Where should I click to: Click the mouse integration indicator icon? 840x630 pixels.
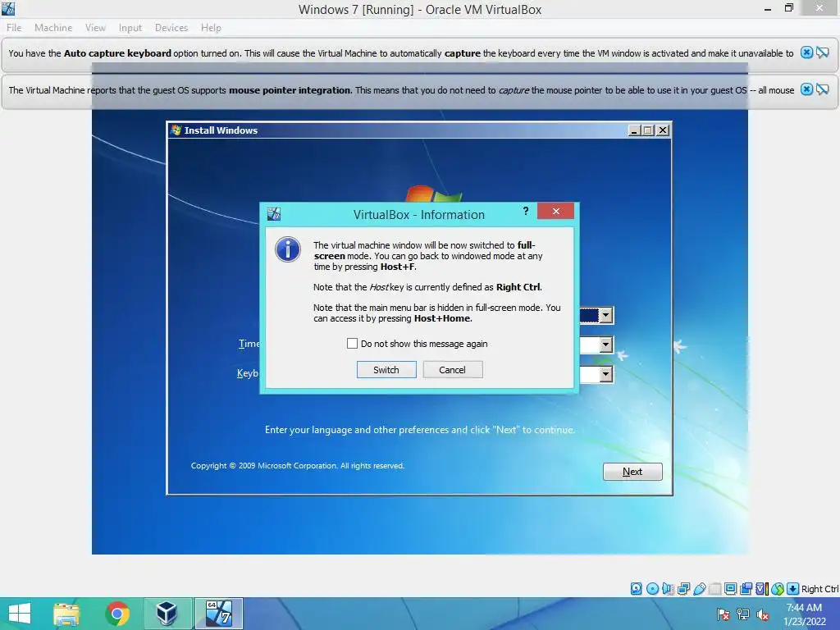(778, 589)
